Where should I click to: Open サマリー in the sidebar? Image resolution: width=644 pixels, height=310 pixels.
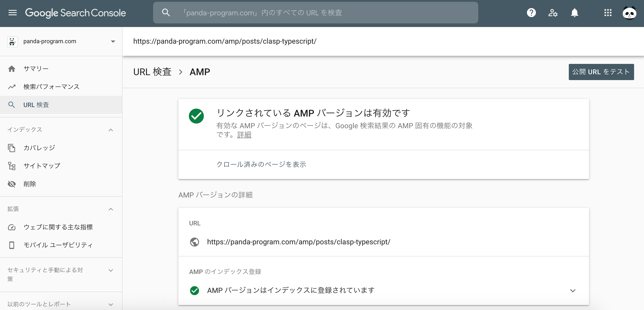[x=36, y=69]
